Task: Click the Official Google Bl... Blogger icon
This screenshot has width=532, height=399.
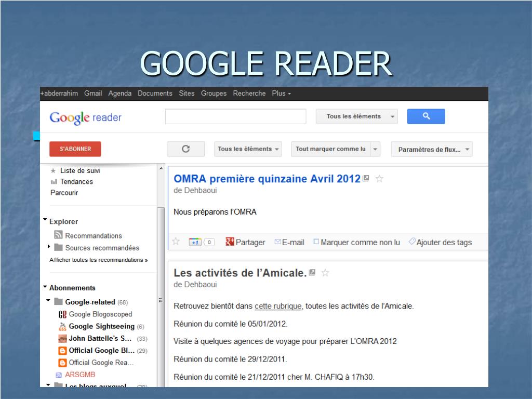Action: coord(62,351)
